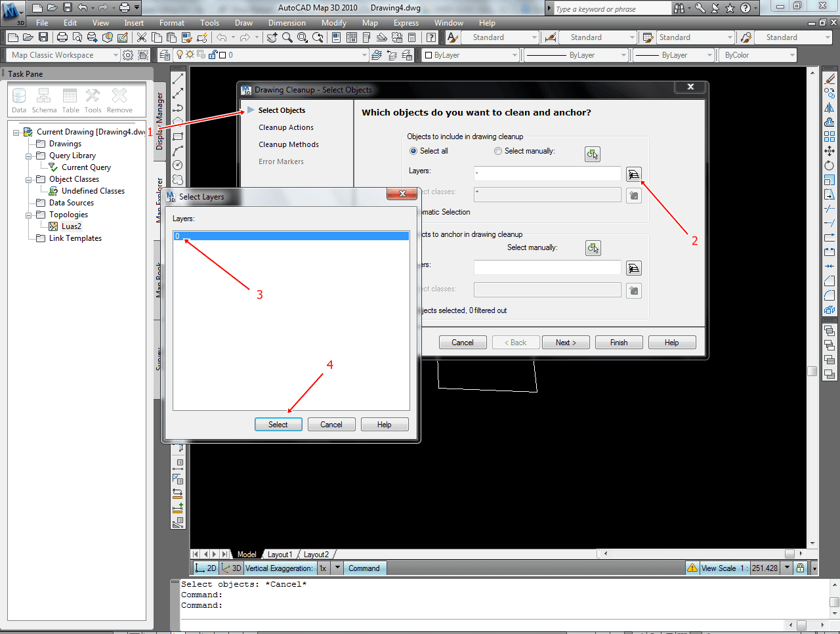The height and width of the screenshot is (634, 840).
Task: Open the Dimension menu
Action: [287, 23]
